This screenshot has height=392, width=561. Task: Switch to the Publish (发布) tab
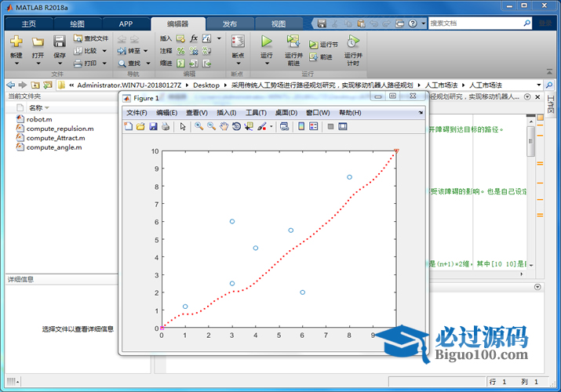coord(230,24)
